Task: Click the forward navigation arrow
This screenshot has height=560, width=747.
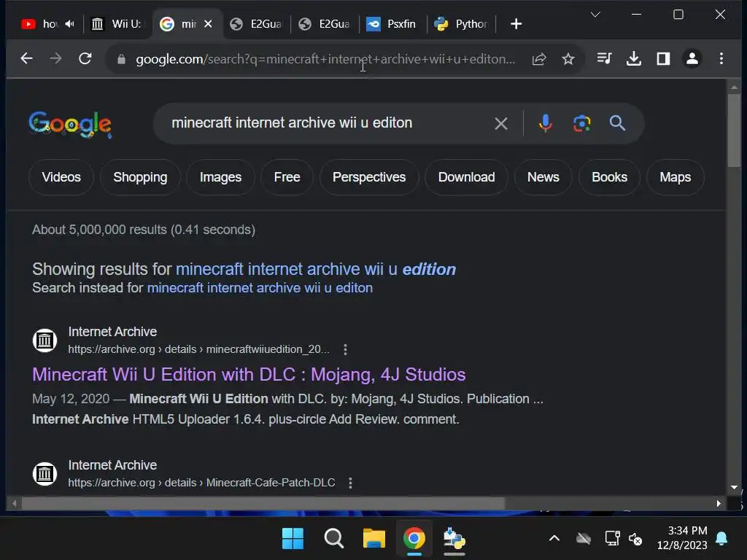Action: pos(55,58)
